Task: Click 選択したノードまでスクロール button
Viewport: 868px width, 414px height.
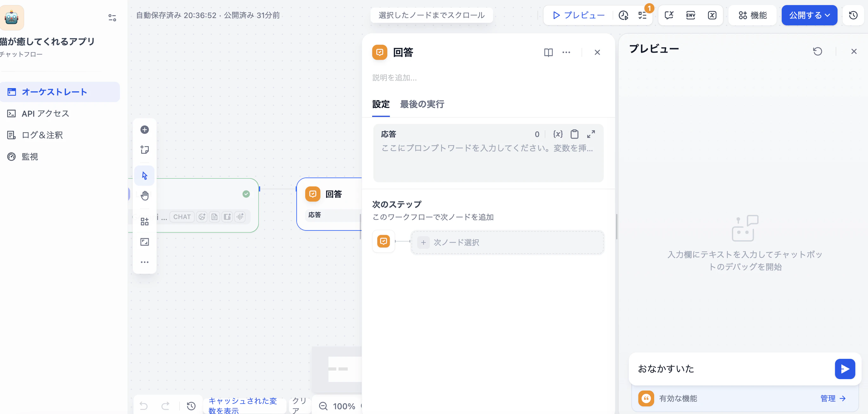Action: [431, 15]
